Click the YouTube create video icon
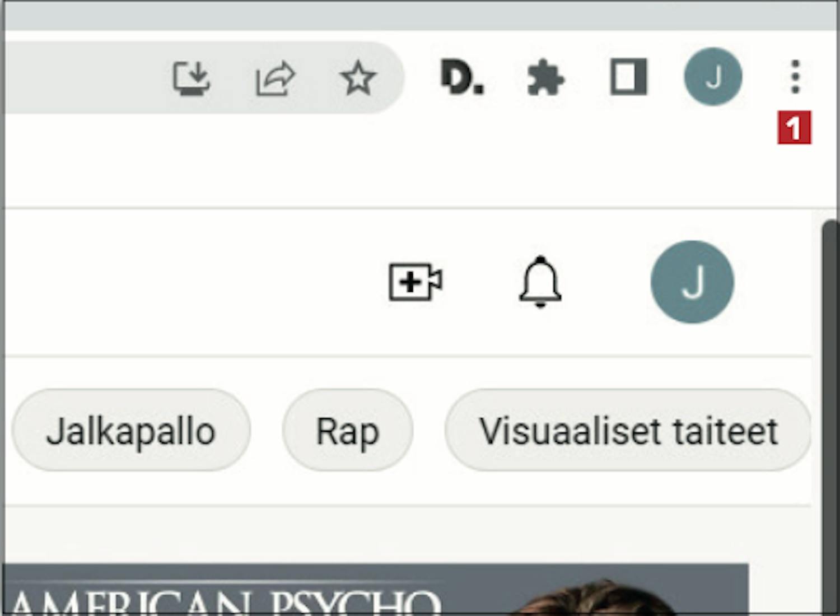This screenshot has height=616, width=840. pos(416,282)
